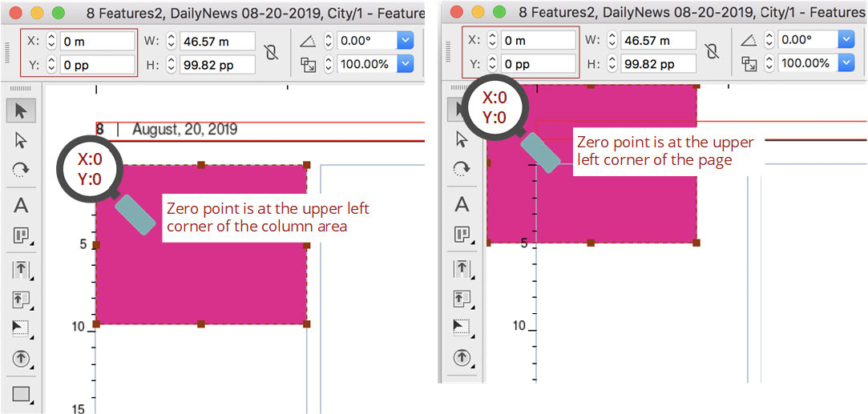The height and width of the screenshot is (414, 868).
Task: Pick the Rotate tool in right window
Action: (x=462, y=169)
